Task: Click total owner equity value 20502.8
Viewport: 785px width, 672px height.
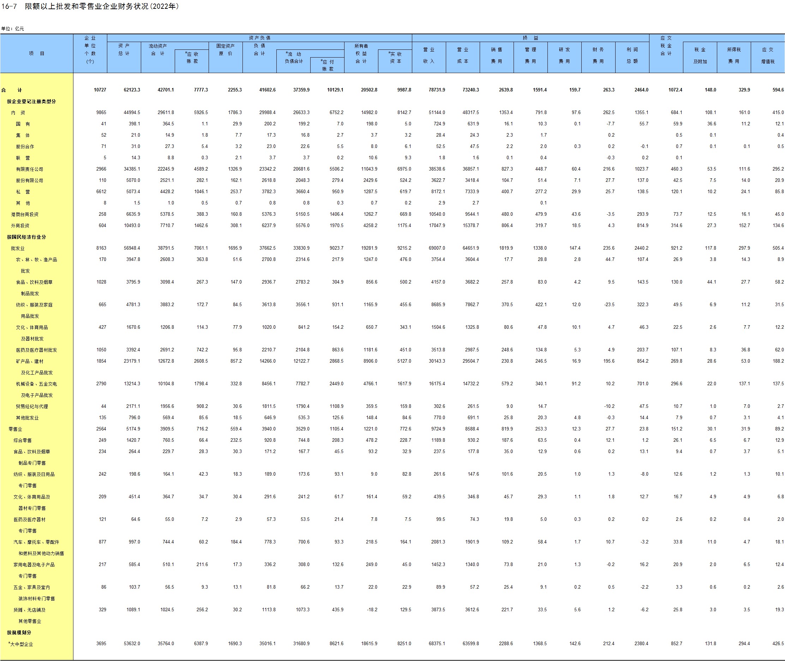Action: [369, 90]
